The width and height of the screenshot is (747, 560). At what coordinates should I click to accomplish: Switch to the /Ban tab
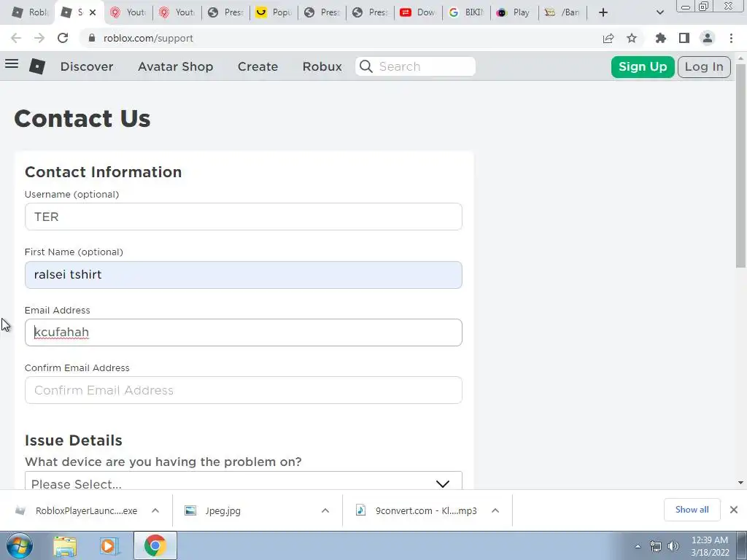tap(564, 12)
